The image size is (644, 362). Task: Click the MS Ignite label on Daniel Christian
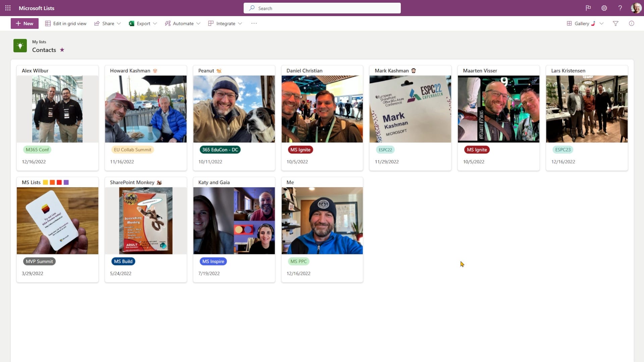click(x=301, y=149)
